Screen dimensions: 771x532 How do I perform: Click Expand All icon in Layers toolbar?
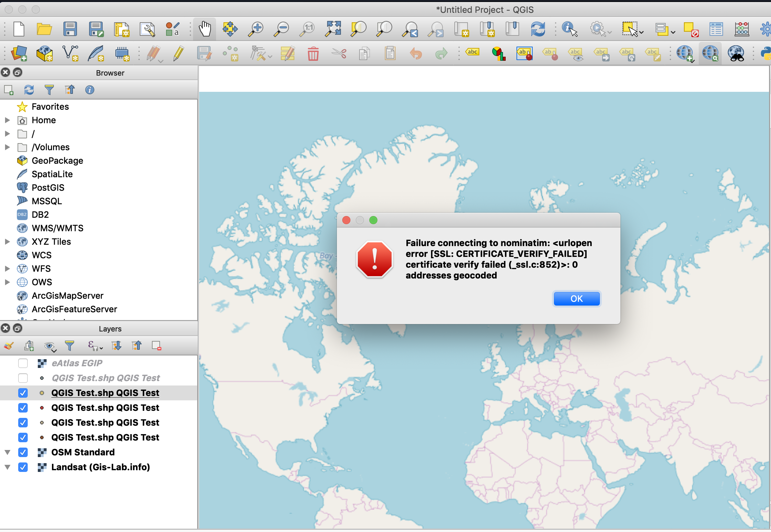coord(116,346)
